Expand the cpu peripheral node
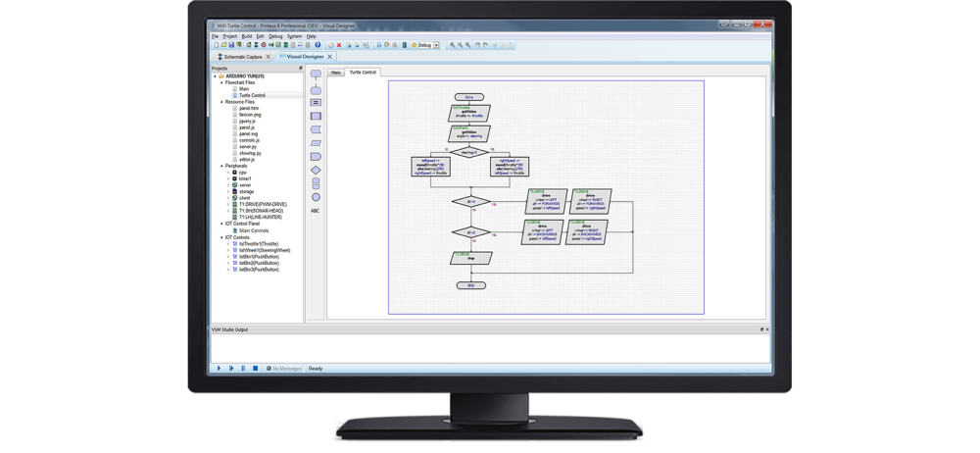The width and height of the screenshot is (980, 453). pos(228,172)
